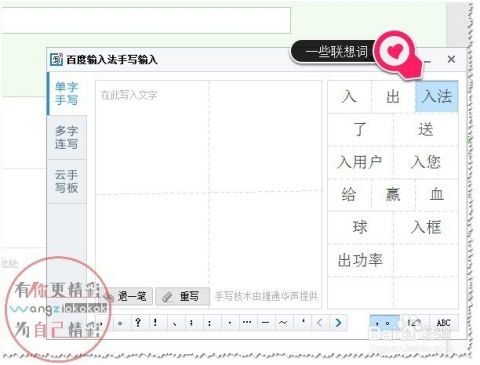This screenshot has width=480, height=365.
Task: Close the Baidu handwriting input window
Action: [x=451, y=59]
